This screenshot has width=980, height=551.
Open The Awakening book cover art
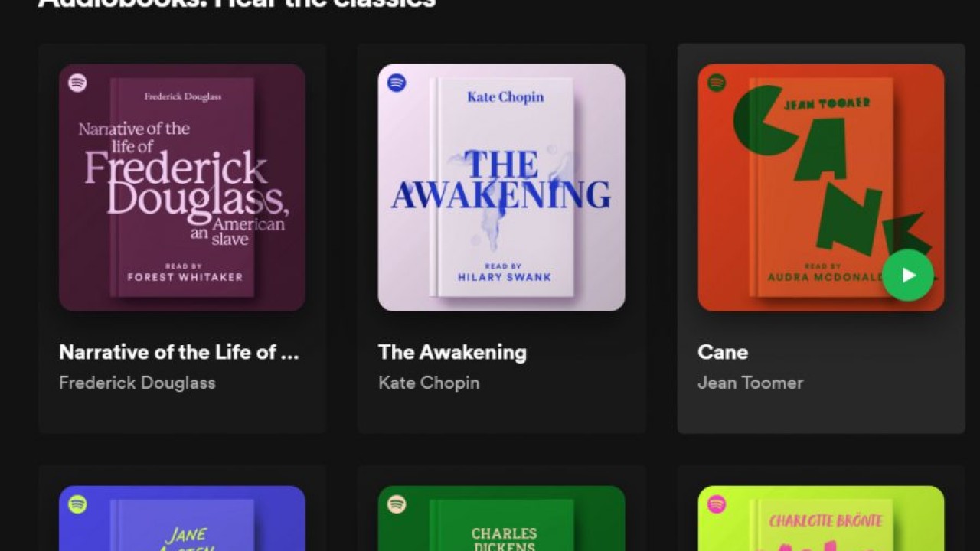coord(501,187)
